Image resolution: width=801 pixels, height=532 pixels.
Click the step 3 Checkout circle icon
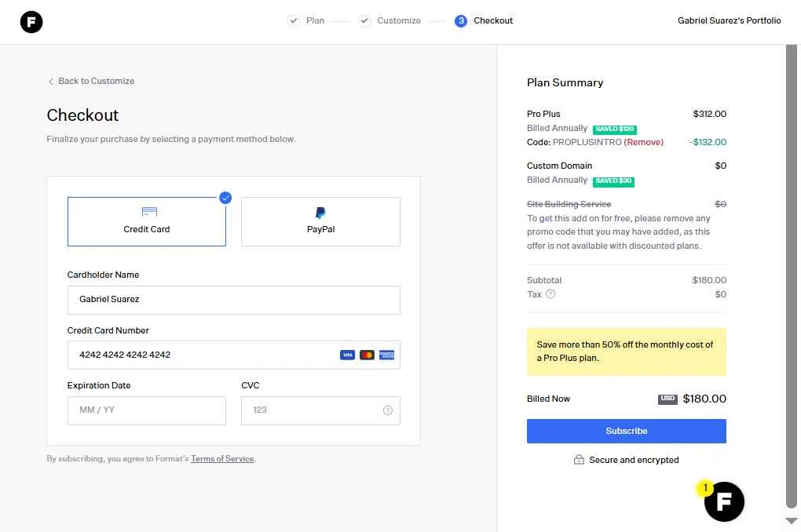461,21
